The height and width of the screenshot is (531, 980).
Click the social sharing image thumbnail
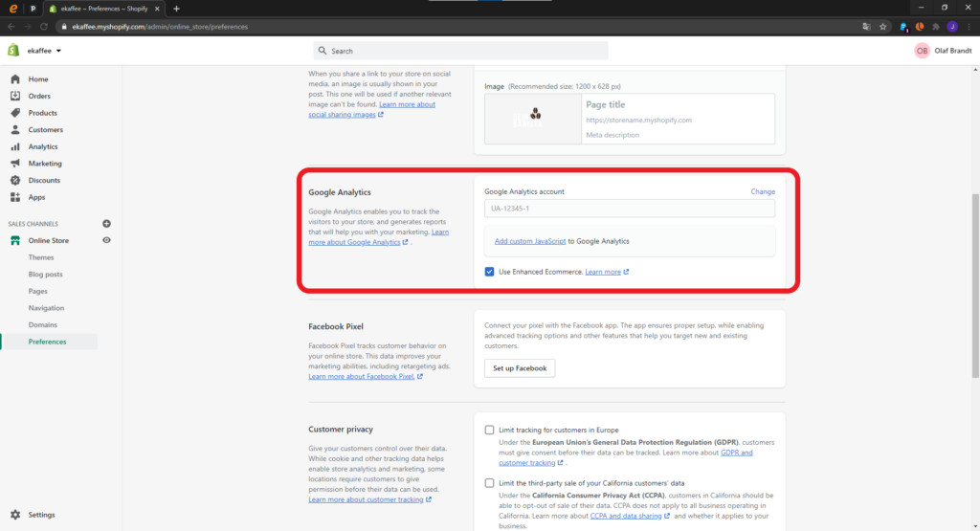533,119
